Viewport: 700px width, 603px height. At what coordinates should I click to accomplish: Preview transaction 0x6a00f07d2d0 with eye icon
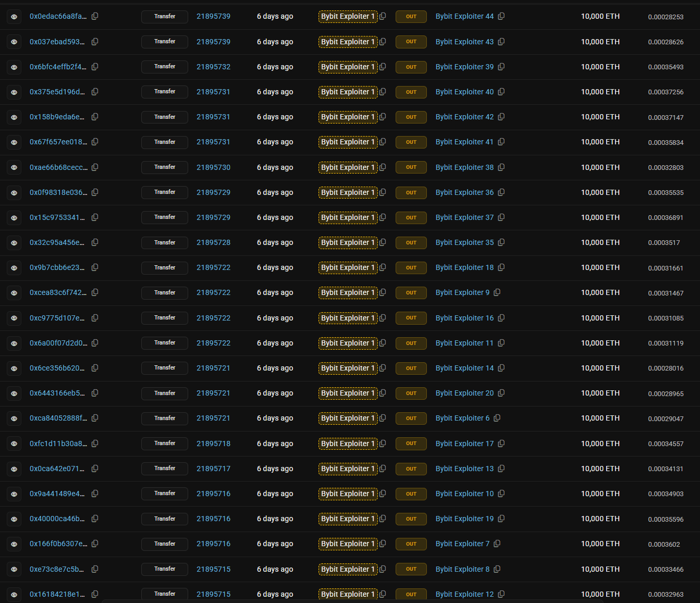pyautogui.click(x=14, y=343)
